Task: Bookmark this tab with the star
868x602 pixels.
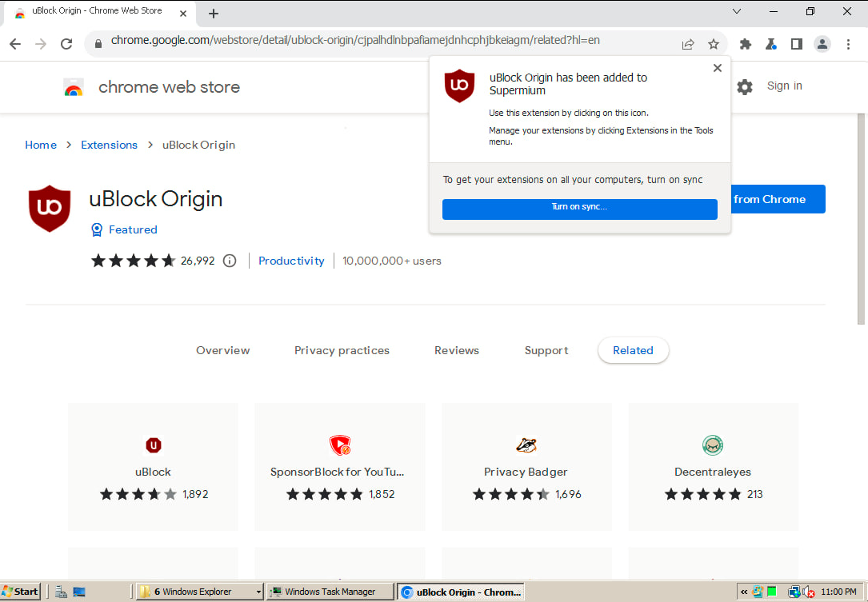Action: pyautogui.click(x=714, y=44)
